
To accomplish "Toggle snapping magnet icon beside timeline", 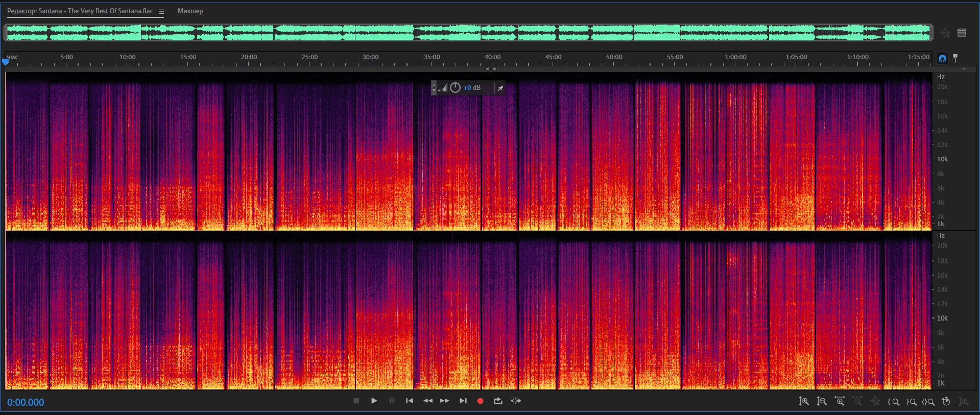I will (x=942, y=58).
